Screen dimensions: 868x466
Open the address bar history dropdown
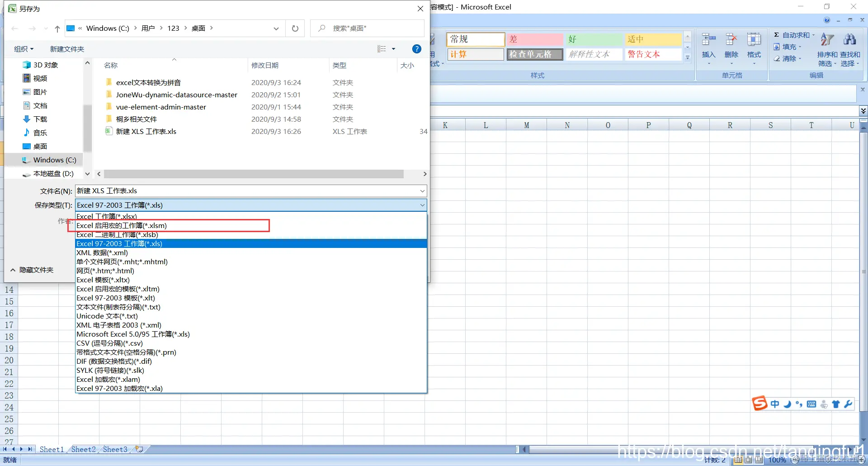pos(276,29)
